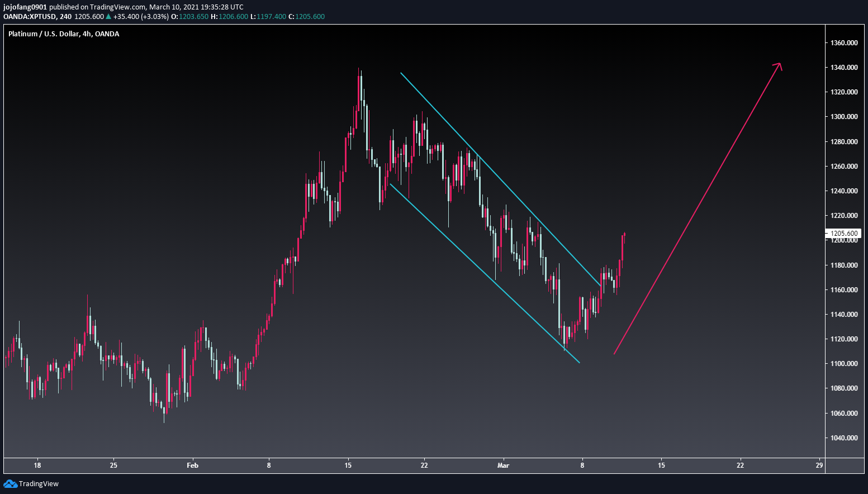Click the 1060.000 price axis label
The image size is (868, 494).
(844, 414)
